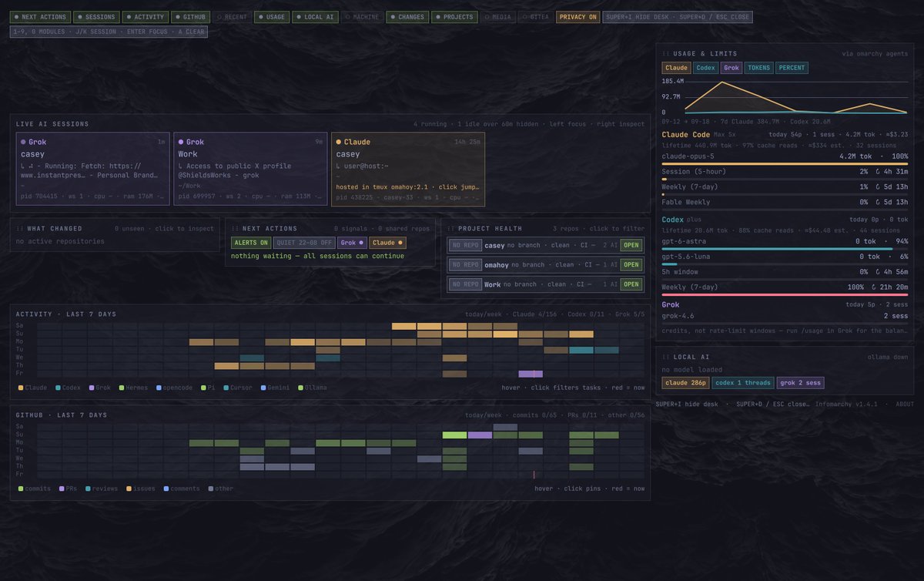Image resolution: width=924 pixels, height=581 pixels.
Task: Switch the usage chart to Tokens
Action: click(758, 68)
